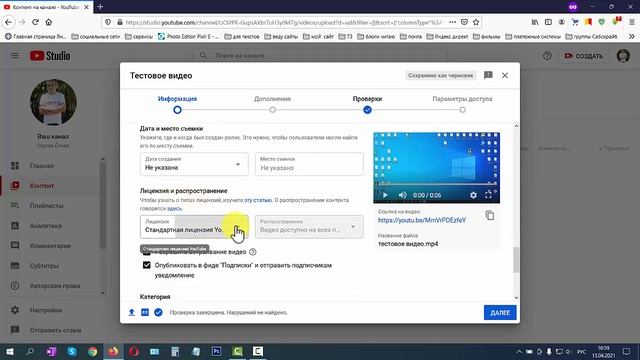Close the Тестовое видео upload dialog
The image size is (640, 360).
click(x=505, y=75)
